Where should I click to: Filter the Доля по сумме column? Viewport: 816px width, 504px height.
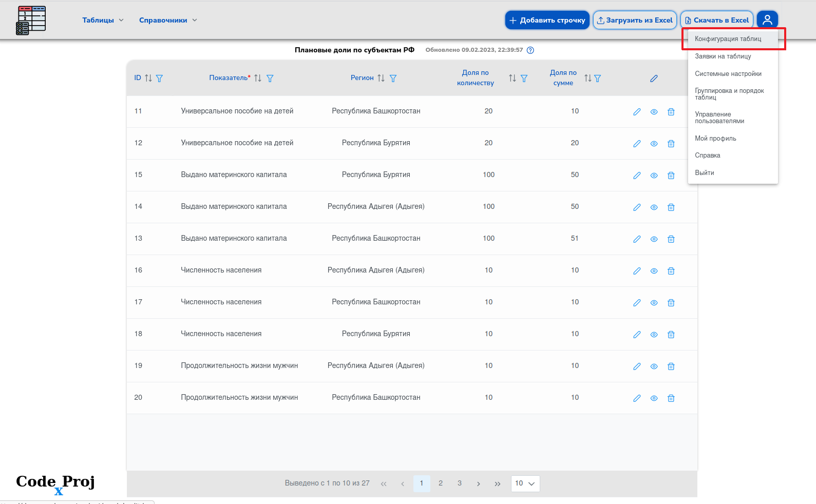coord(597,78)
